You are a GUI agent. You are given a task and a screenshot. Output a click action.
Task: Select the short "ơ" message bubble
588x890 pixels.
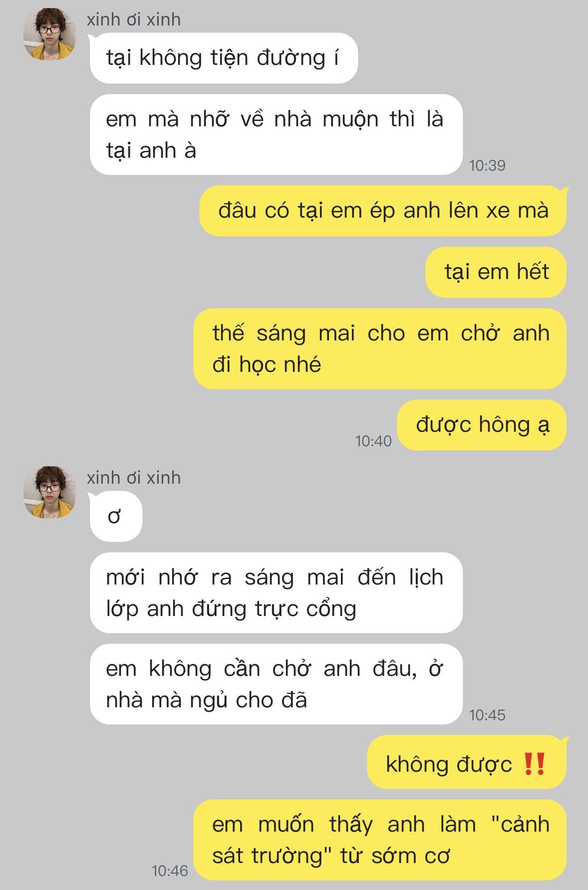pyautogui.click(x=116, y=517)
